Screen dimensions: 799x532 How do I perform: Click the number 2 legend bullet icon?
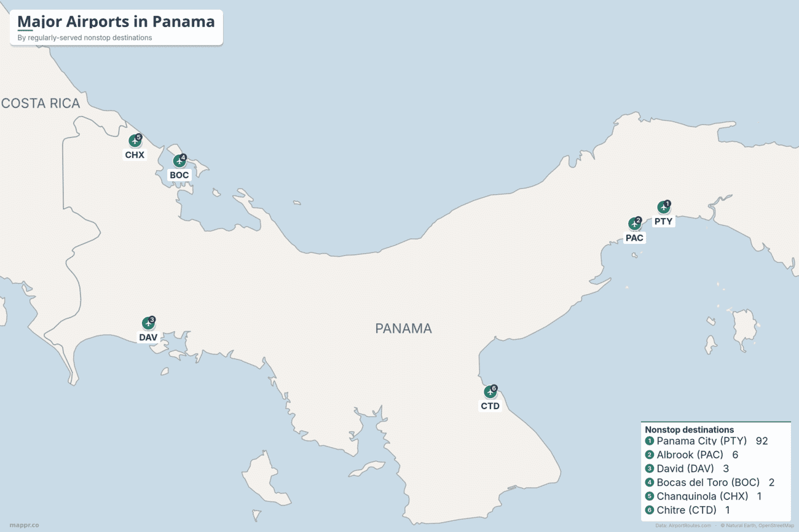(x=650, y=455)
